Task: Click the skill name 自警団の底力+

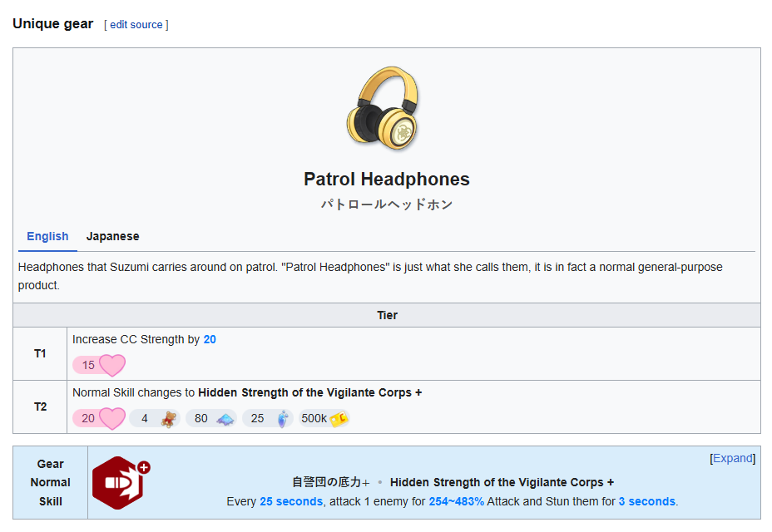Action: pyautogui.click(x=331, y=482)
